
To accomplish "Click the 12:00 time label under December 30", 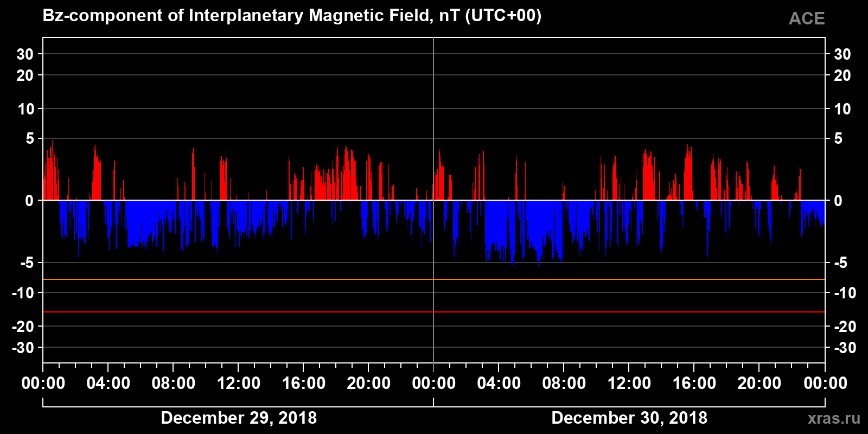I will coord(629,383).
